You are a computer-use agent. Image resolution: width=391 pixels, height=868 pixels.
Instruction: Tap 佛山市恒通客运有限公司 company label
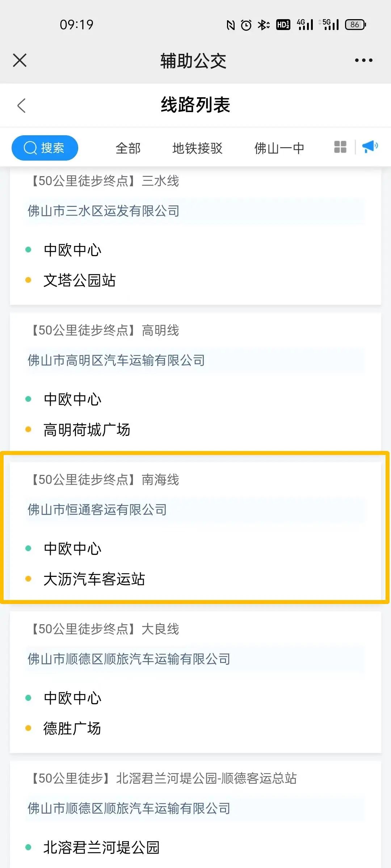(x=97, y=510)
